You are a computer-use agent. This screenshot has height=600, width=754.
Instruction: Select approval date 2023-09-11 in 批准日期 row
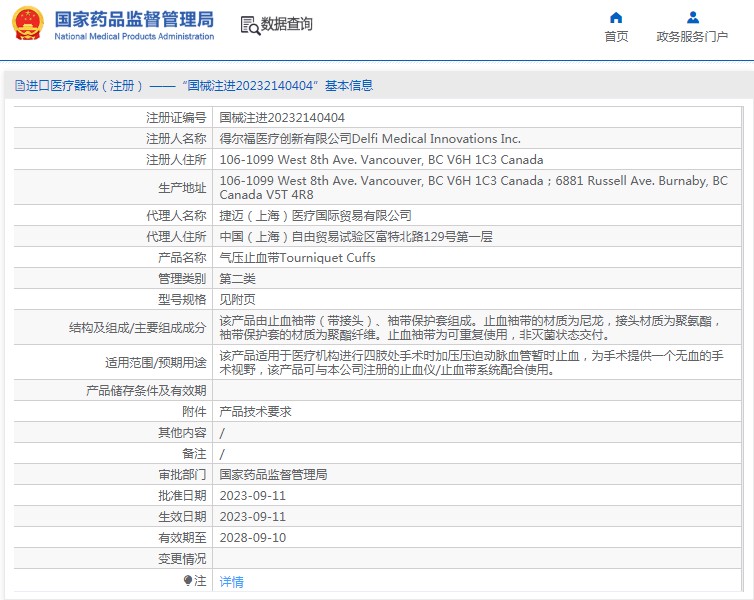click(x=252, y=496)
